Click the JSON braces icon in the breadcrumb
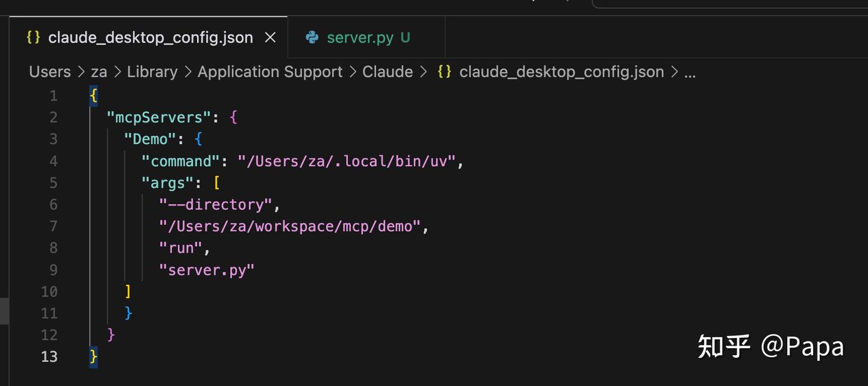The image size is (868, 386). [444, 72]
